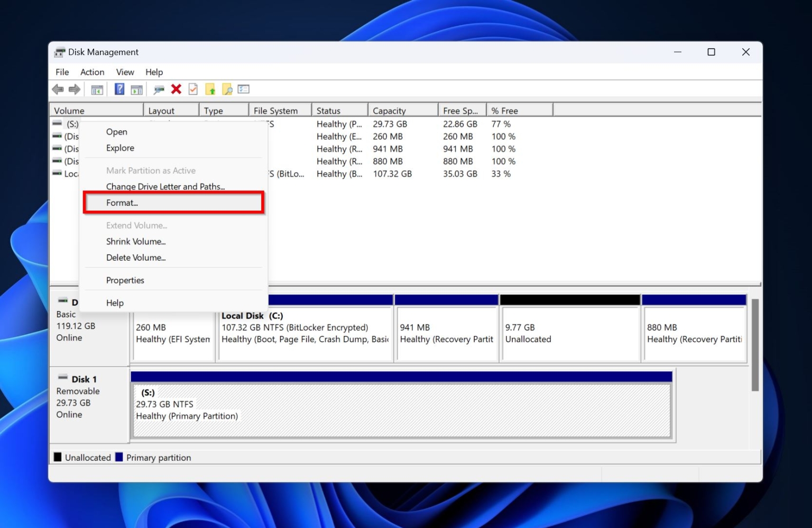
Task: Click the Forward arrow toolbar icon
Action: pyautogui.click(x=74, y=89)
